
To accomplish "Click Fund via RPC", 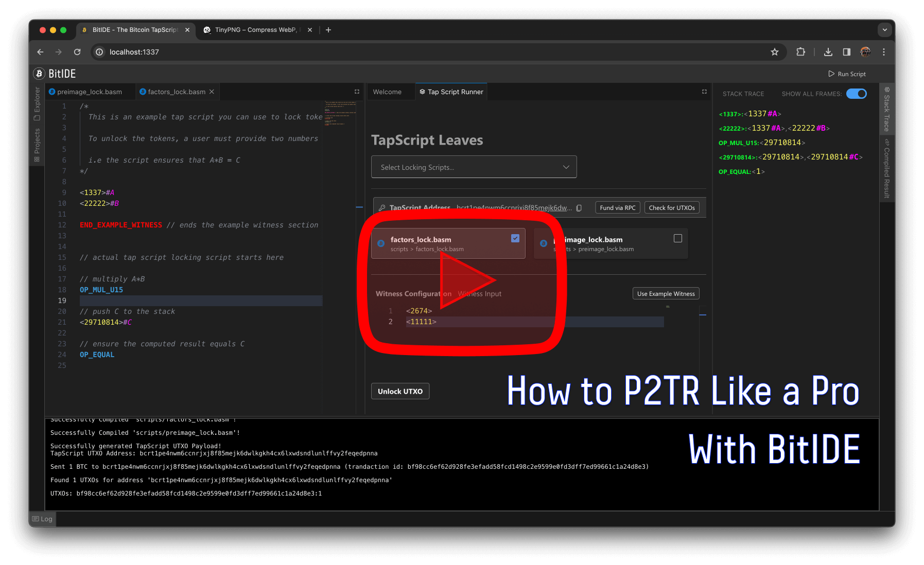I will (x=618, y=207).
